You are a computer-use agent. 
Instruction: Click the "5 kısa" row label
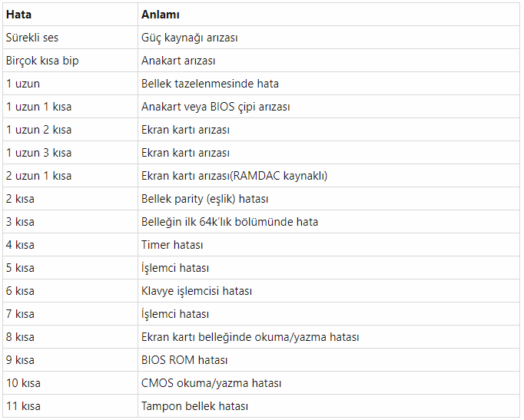[21, 268]
